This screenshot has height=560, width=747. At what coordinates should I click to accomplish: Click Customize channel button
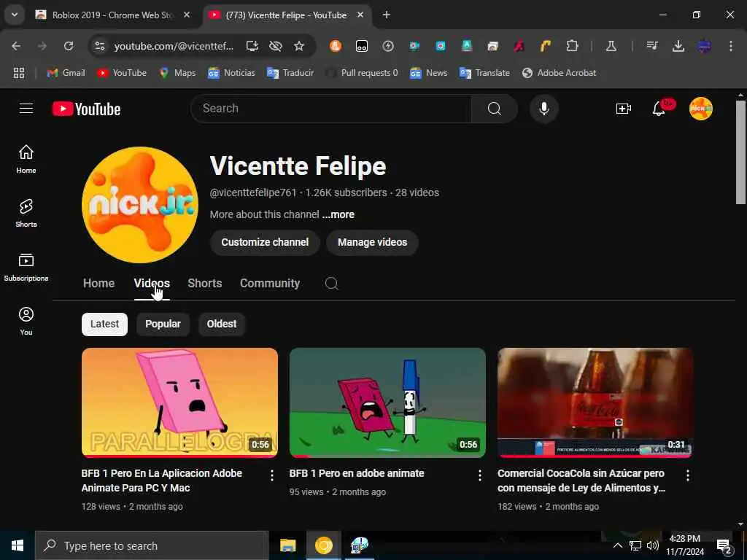pos(265,242)
